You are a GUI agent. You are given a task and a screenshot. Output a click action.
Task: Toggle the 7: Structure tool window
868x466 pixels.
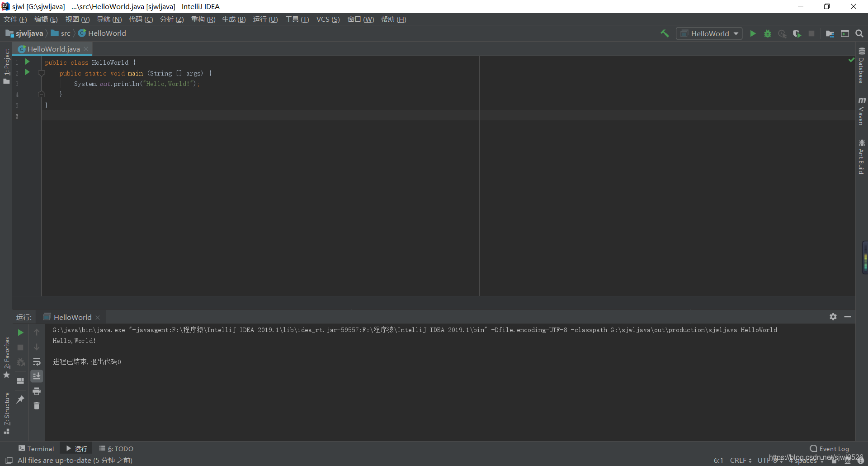pyautogui.click(x=6, y=413)
